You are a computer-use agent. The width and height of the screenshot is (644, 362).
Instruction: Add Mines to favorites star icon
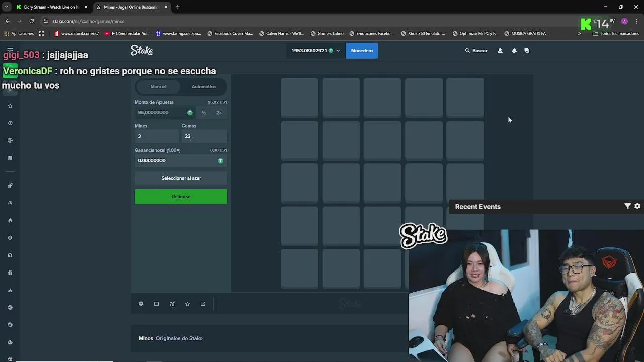187,304
